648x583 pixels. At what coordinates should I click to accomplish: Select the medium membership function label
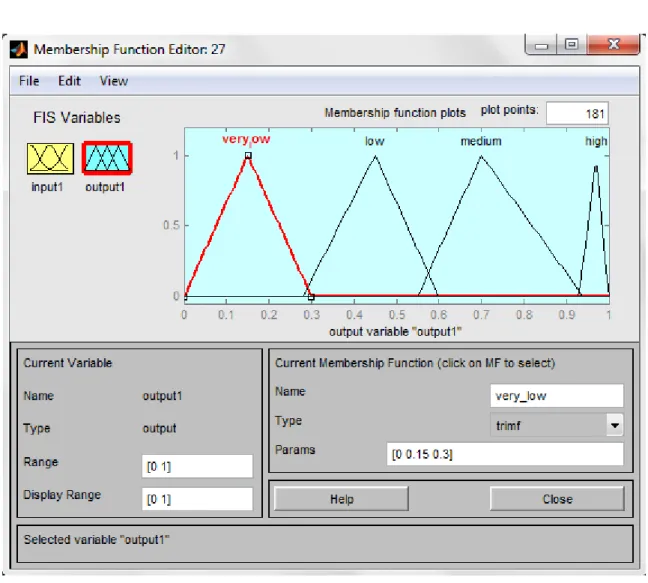481,141
